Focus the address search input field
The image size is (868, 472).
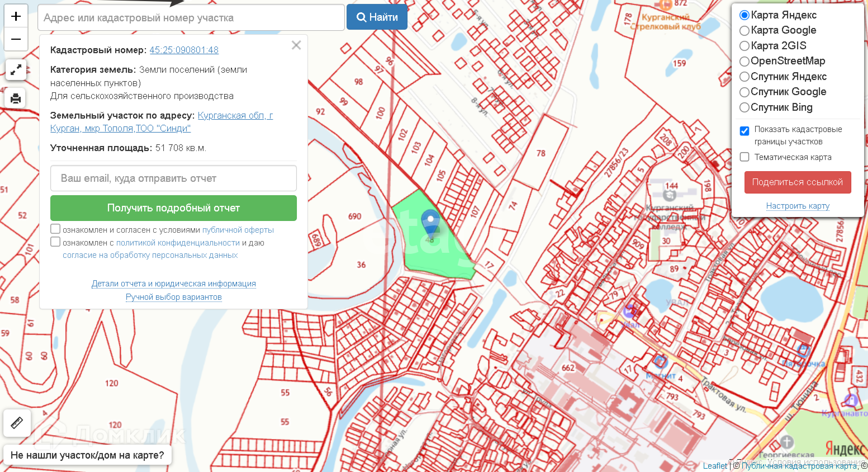(191, 18)
